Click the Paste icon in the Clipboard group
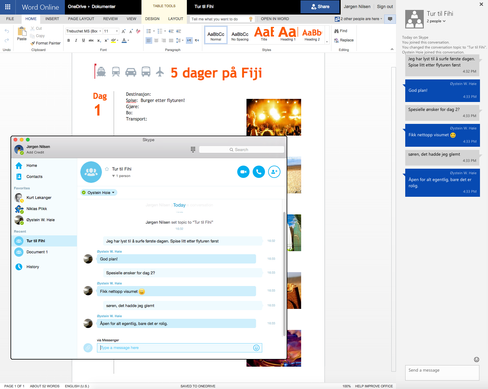This screenshot has height=389, width=488. pyautogui.click(x=22, y=34)
